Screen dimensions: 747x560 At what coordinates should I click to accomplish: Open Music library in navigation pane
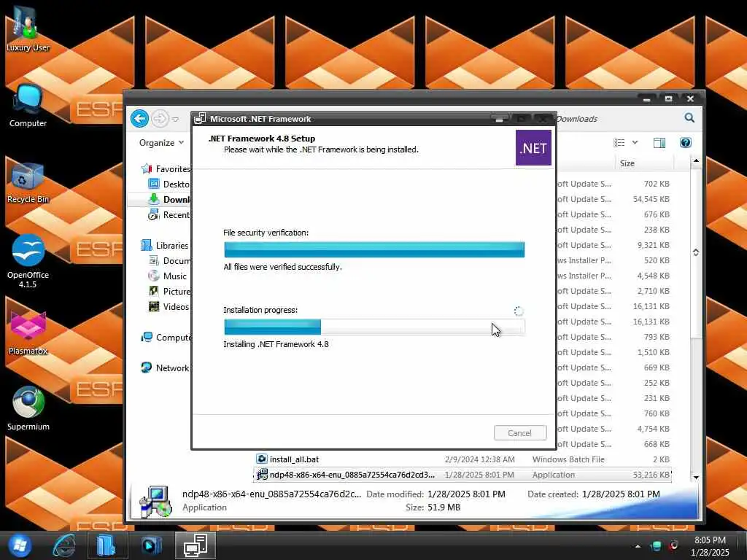pos(168,276)
